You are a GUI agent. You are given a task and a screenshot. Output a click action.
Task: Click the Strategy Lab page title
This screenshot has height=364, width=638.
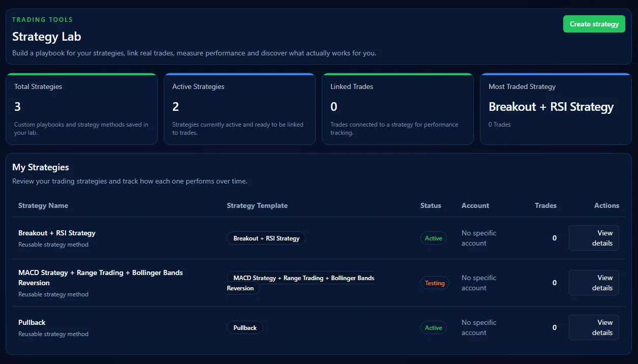coord(47,37)
